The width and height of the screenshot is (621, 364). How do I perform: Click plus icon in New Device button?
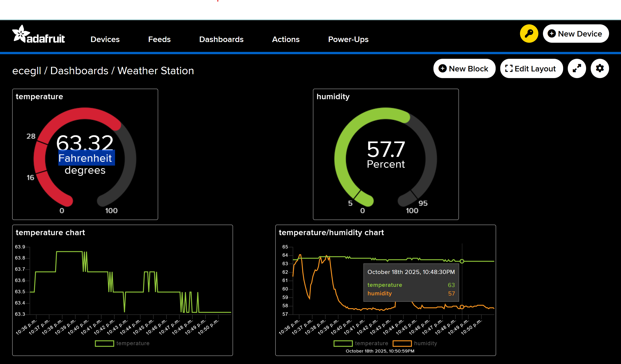[551, 34]
